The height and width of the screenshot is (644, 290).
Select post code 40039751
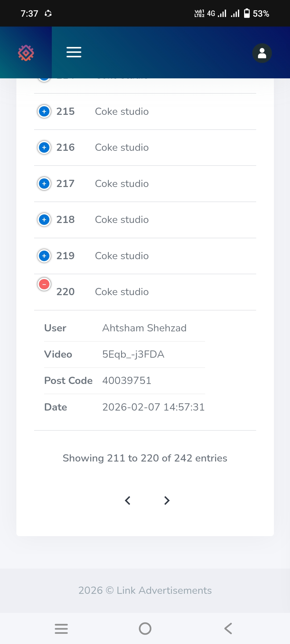(127, 380)
